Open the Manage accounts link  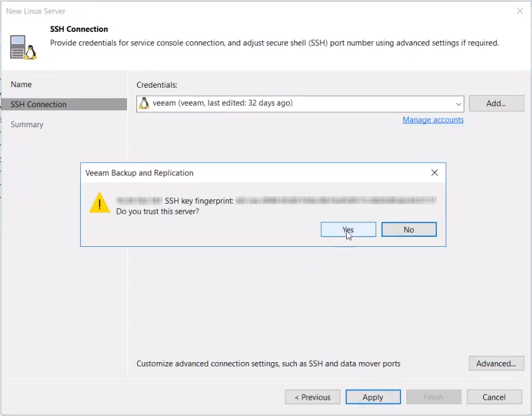pyautogui.click(x=433, y=120)
